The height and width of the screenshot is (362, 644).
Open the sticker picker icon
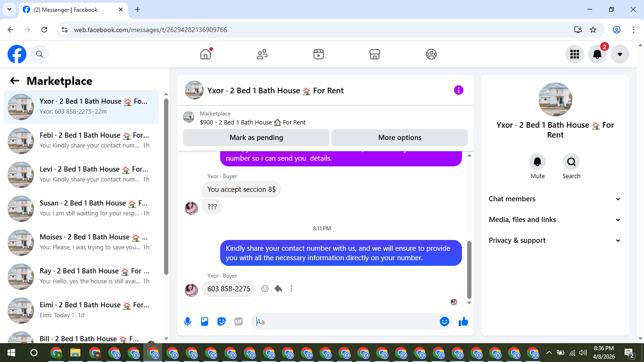[222, 321]
